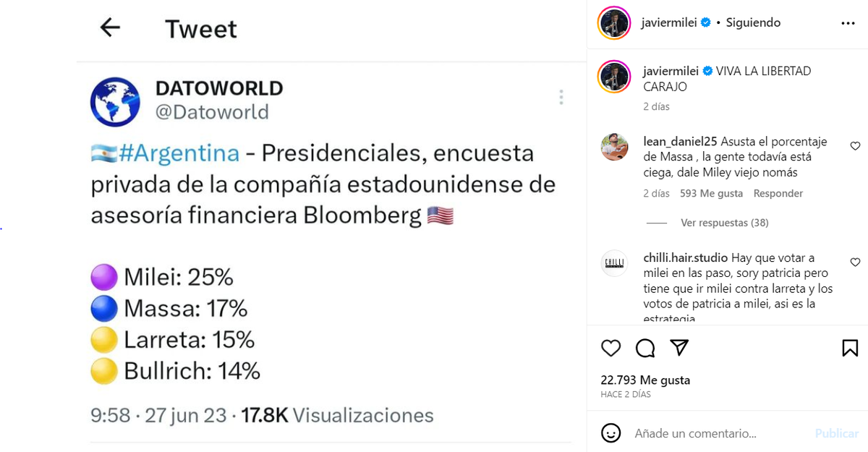Viewport: 868px width, 452px height.
Task: Like the post with the heart icon
Action: point(611,349)
